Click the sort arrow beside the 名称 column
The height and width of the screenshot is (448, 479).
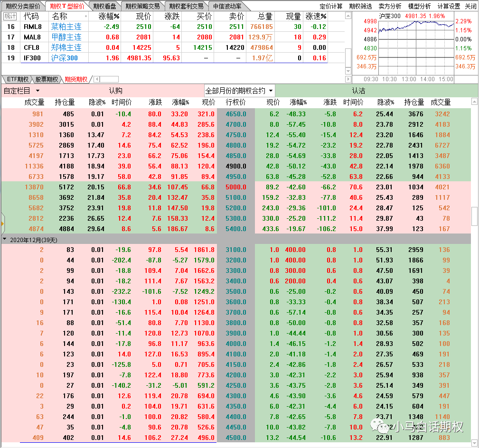tap(86, 16)
